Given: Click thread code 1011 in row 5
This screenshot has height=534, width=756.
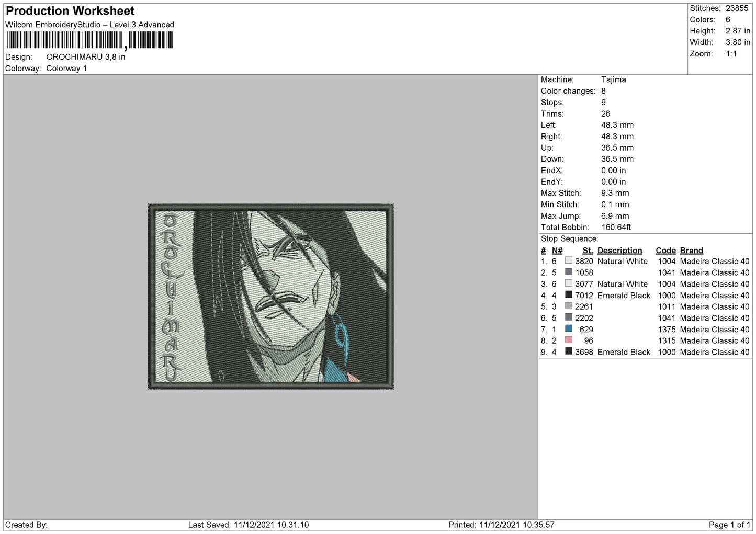Looking at the screenshot, I should point(667,307).
